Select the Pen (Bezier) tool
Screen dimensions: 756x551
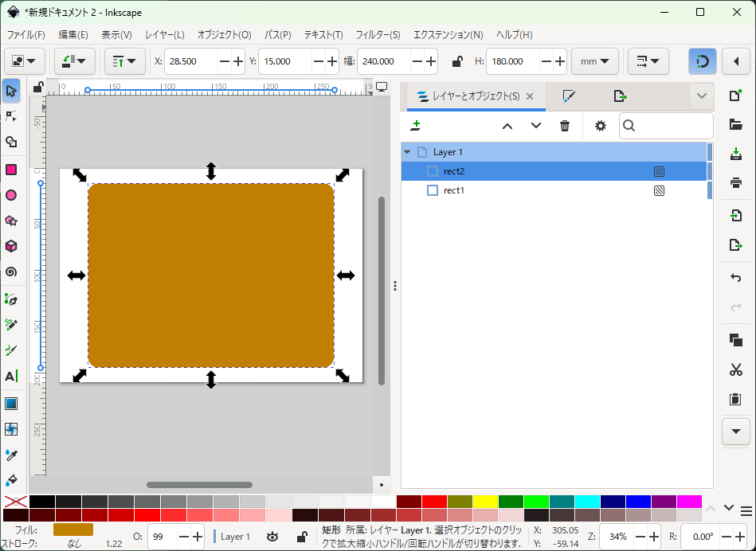tap(11, 300)
